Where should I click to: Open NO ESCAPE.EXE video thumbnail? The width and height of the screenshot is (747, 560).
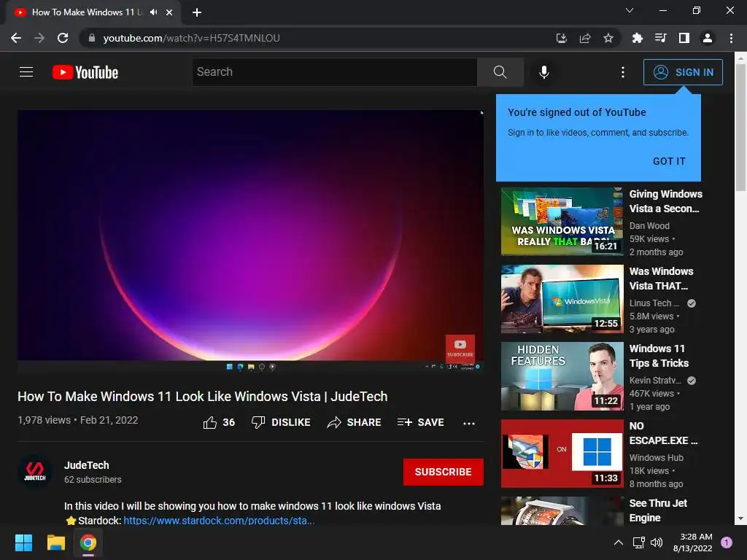[562, 454]
